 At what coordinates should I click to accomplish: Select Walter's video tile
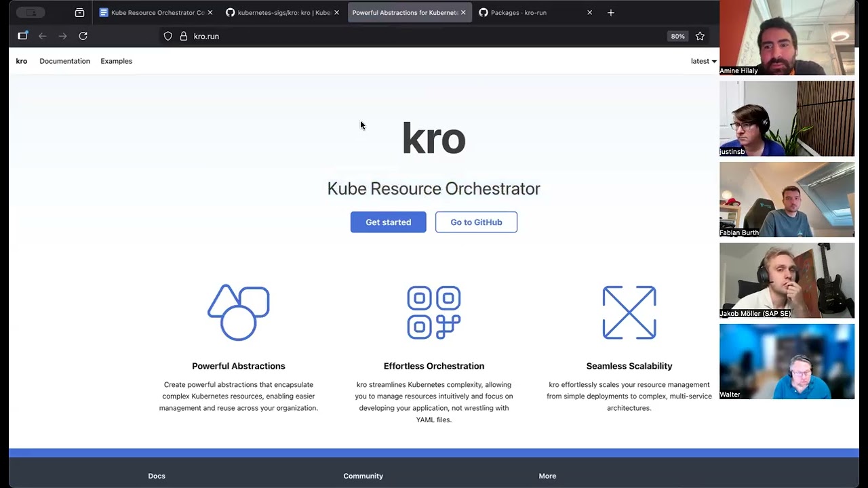[787, 361]
